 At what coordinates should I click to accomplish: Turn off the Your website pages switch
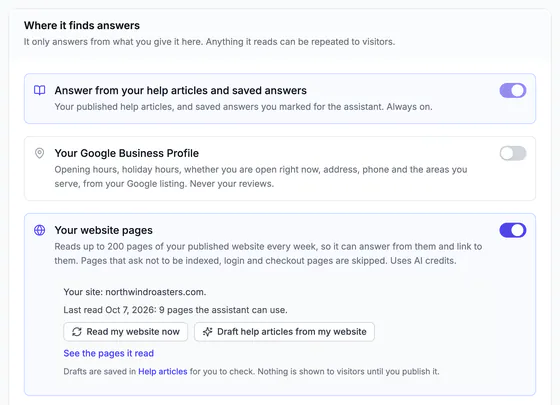(513, 230)
